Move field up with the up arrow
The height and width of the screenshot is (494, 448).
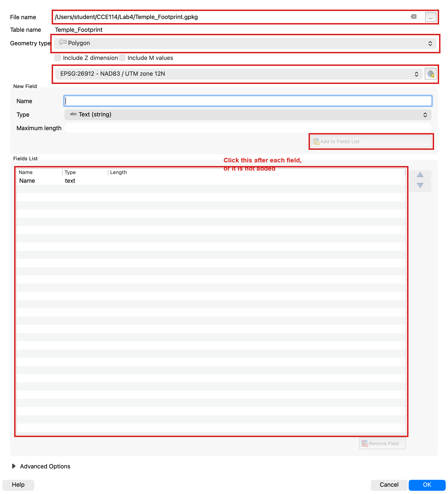click(x=420, y=175)
